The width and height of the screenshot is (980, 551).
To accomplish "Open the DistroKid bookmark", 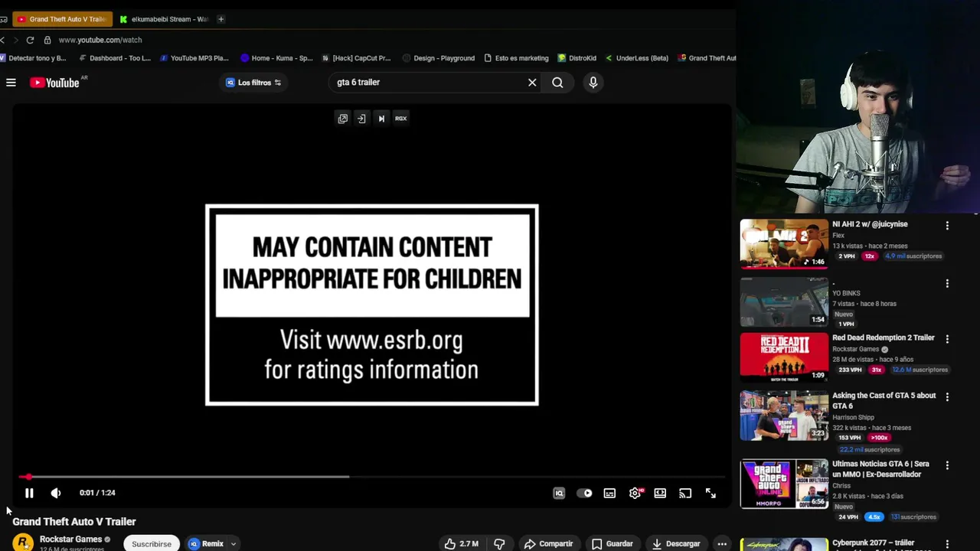I will pos(577,58).
